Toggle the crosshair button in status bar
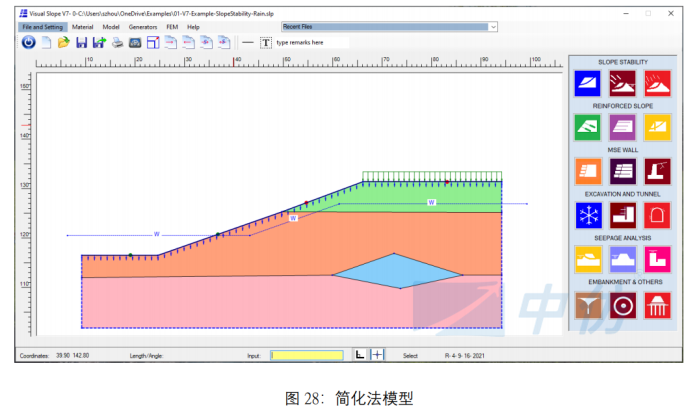697x409 pixels. point(377,355)
